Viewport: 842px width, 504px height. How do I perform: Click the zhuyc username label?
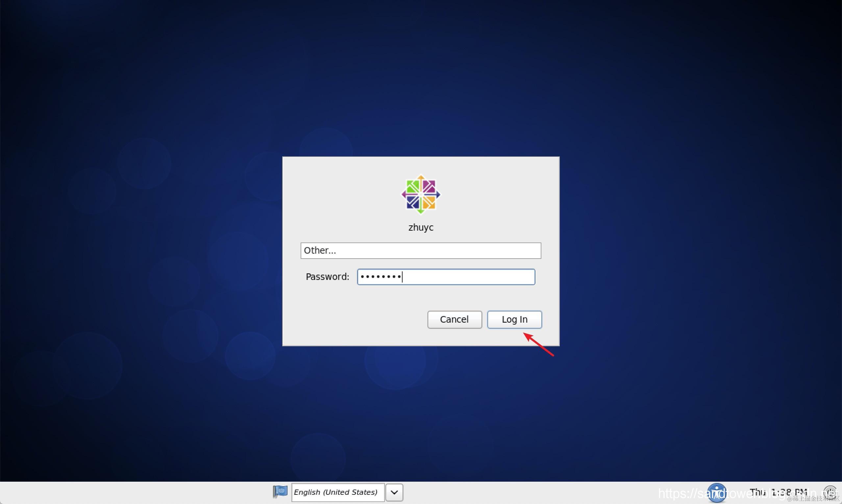421,227
